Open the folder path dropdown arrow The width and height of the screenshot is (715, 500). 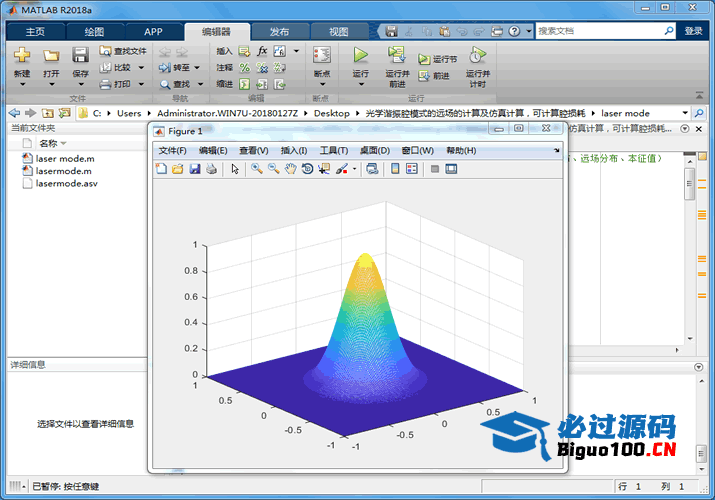(x=685, y=113)
